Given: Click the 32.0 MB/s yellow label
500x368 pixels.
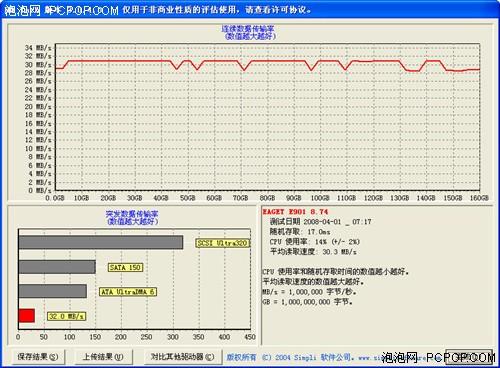Looking at the screenshot, I should coord(66,316).
